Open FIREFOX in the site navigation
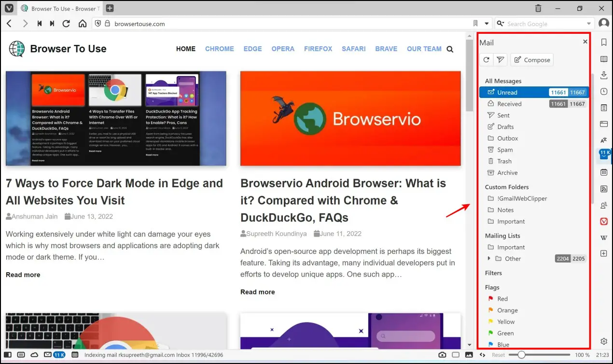The width and height of the screenshot is (613, 364). tap(318, 49)
